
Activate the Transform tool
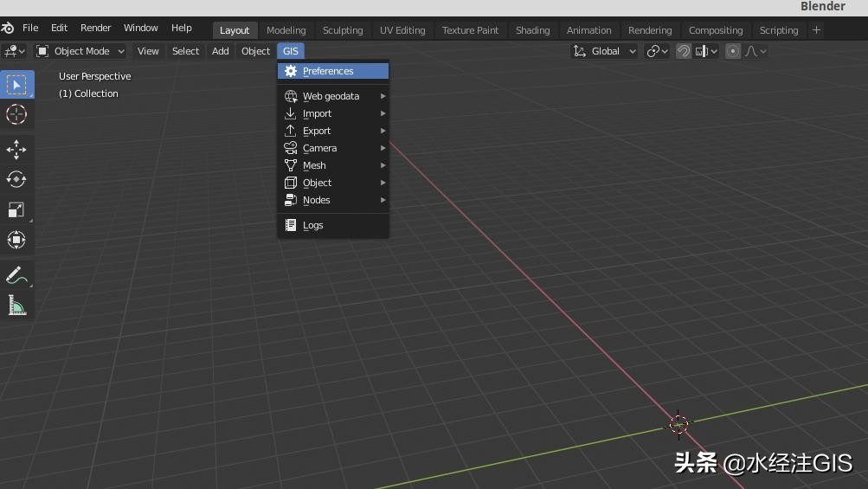(x=16, y=240)
